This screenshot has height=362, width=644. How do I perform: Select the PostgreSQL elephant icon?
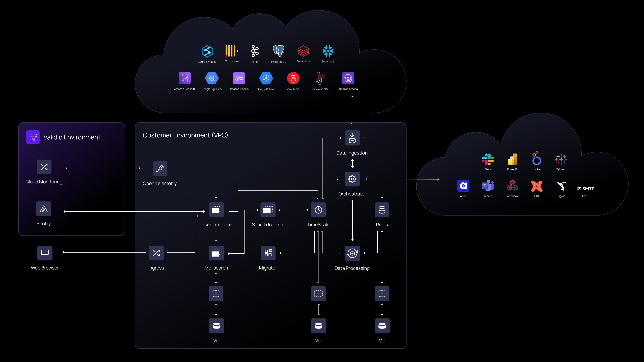point(278,51)
